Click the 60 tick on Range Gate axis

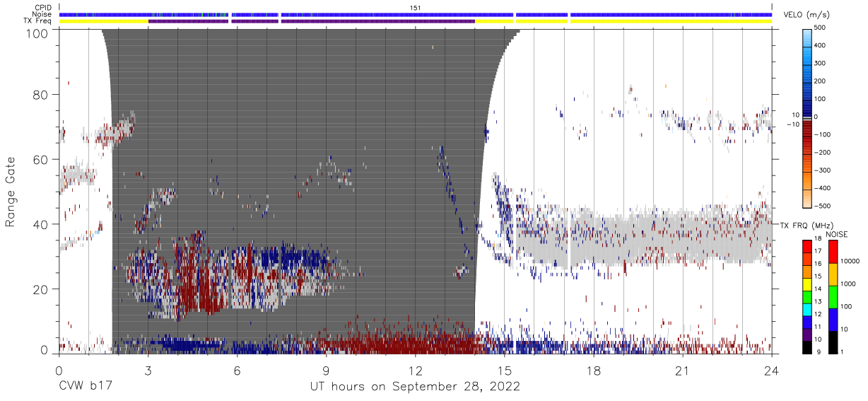[x=40, y=159]
